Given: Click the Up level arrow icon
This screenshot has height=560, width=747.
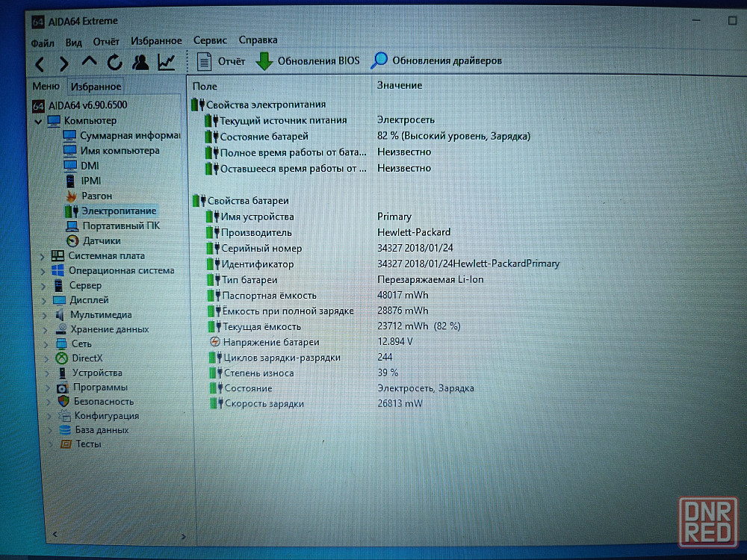Looking at the screenshot, I should click(90, 63).
